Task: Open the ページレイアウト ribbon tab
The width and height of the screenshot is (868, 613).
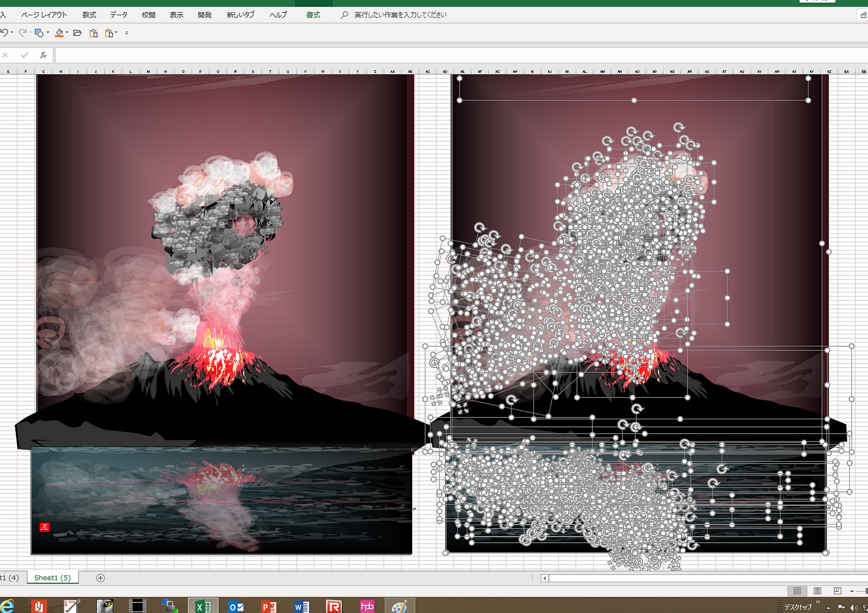Action: click(x=44, y=15)
